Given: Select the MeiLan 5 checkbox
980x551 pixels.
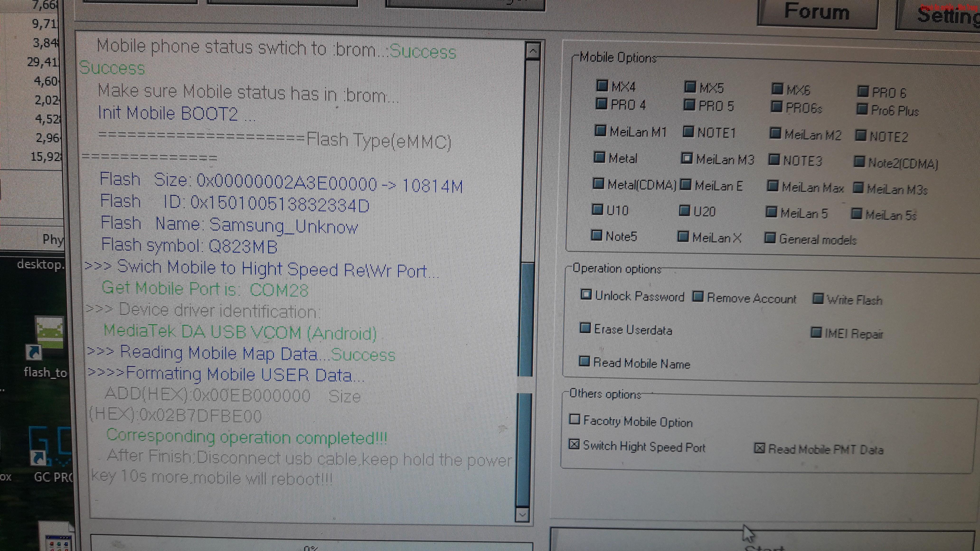Looking at the screenshot, I should (x=771, y=212).
